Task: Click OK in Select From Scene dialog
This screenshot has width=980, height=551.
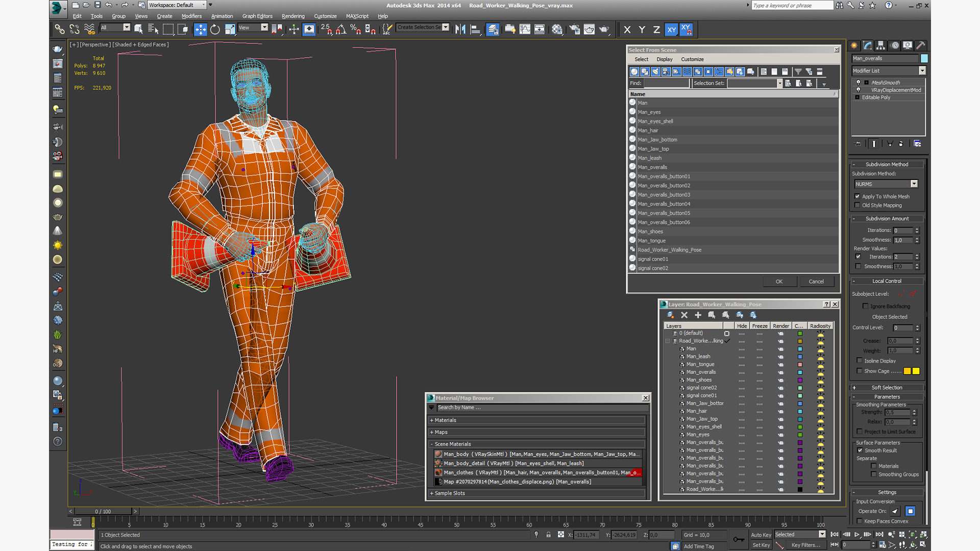Action: click(x=779, y=282)
